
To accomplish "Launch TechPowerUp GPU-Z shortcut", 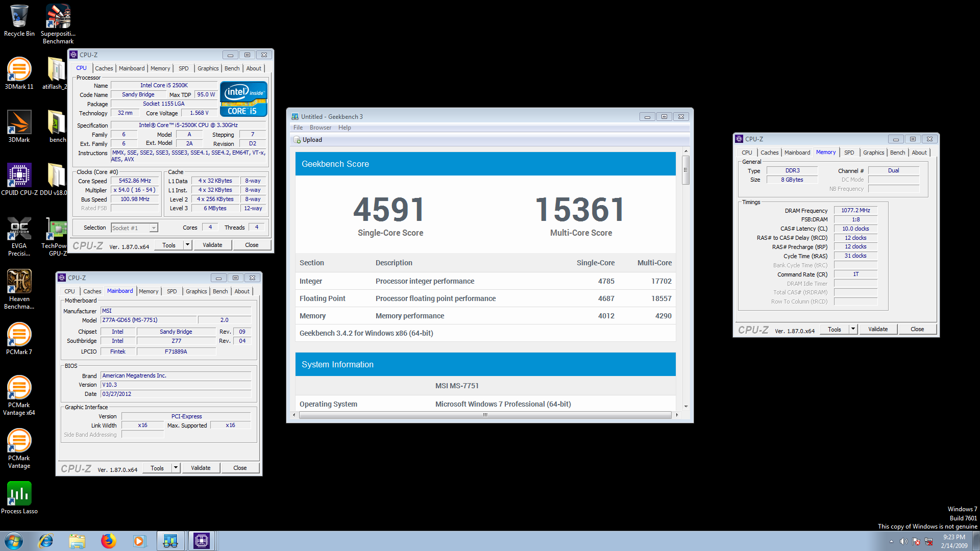I will [x=55, y=237].
